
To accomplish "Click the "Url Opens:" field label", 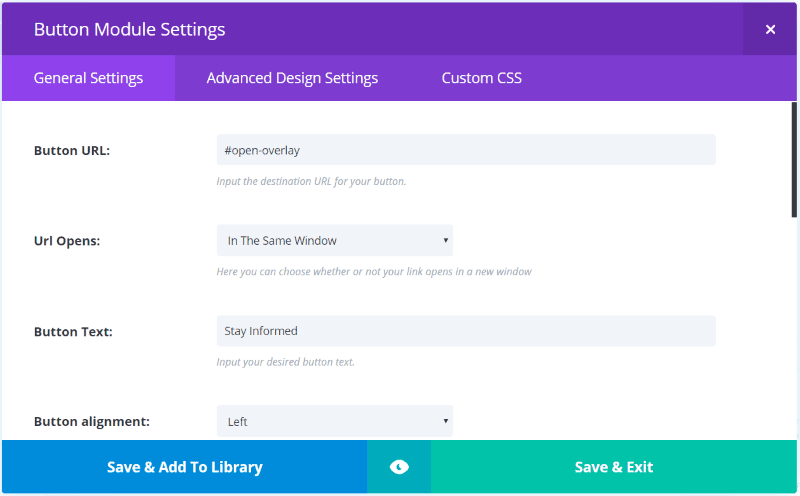I will (x=69, y=241).
